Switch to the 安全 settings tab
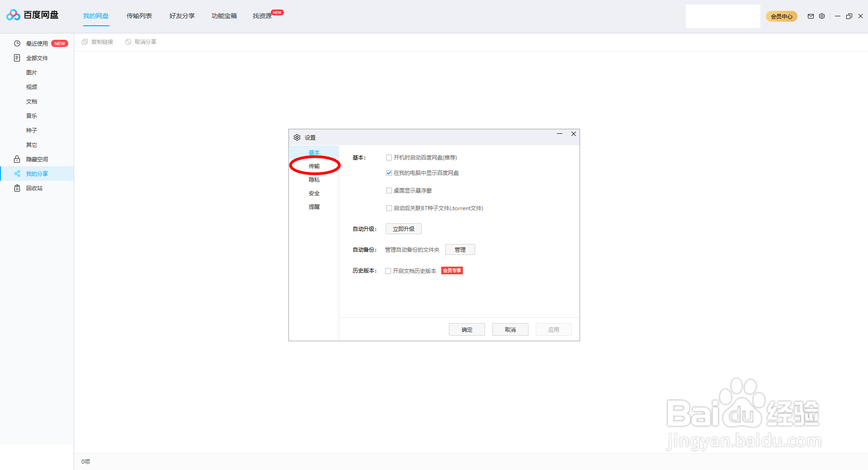 tap(314, 193)
